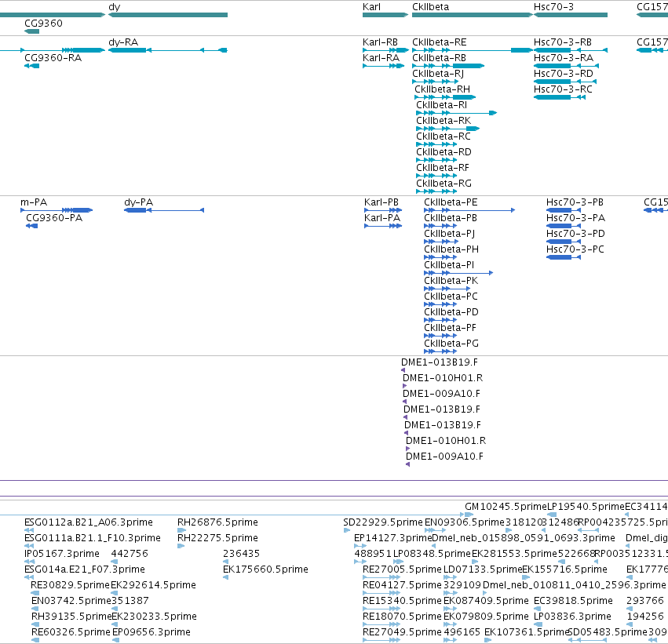The image size is (668, 644).
Task: Select protein CG9360-PA
Action: point(32,226)
